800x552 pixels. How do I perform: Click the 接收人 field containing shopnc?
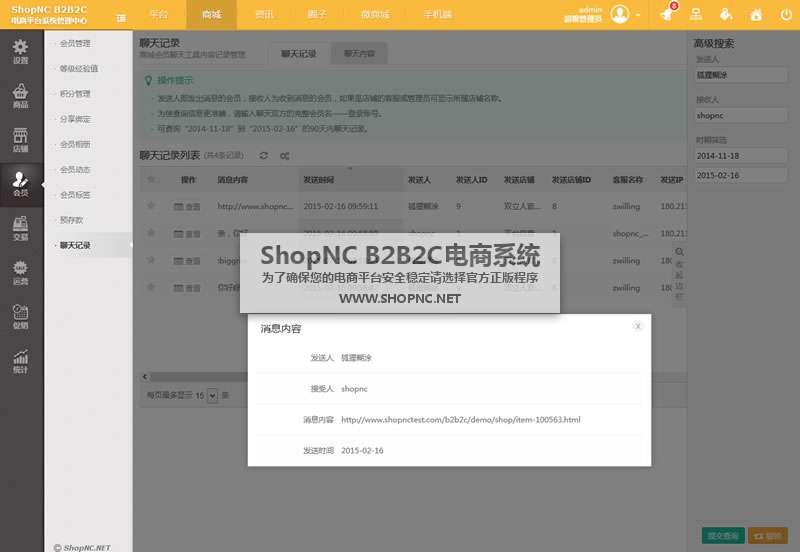[740, 115]
